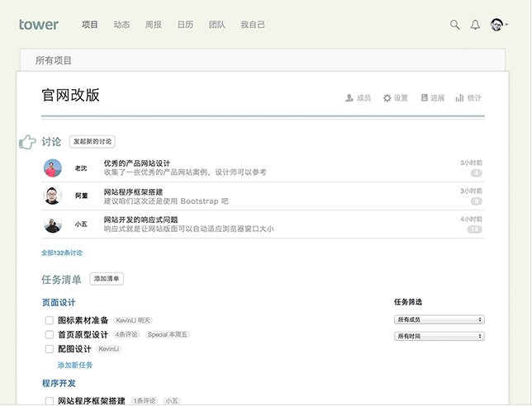Viewport: 532px width, 406px height.
Task: Click the tower logo
Action: [x=39, y=25]
